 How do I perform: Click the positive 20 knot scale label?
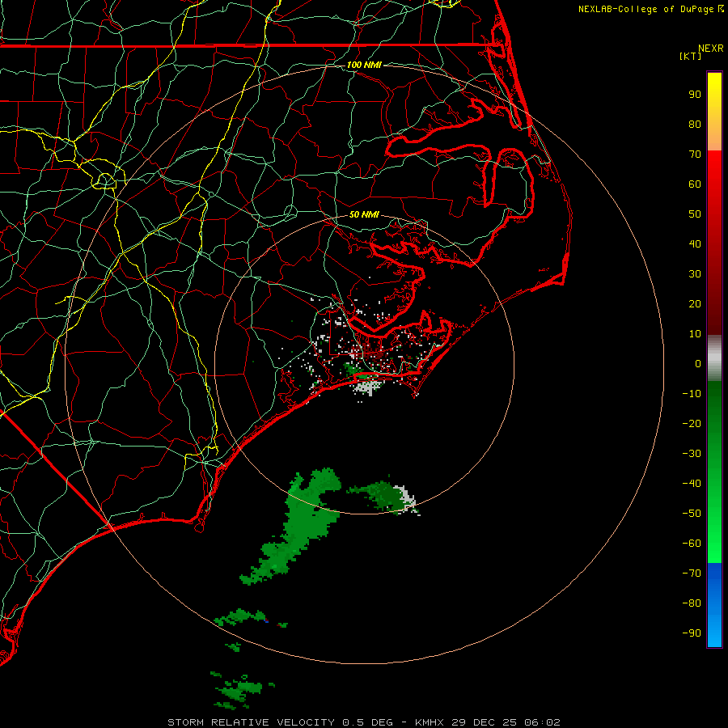(695, 303)
